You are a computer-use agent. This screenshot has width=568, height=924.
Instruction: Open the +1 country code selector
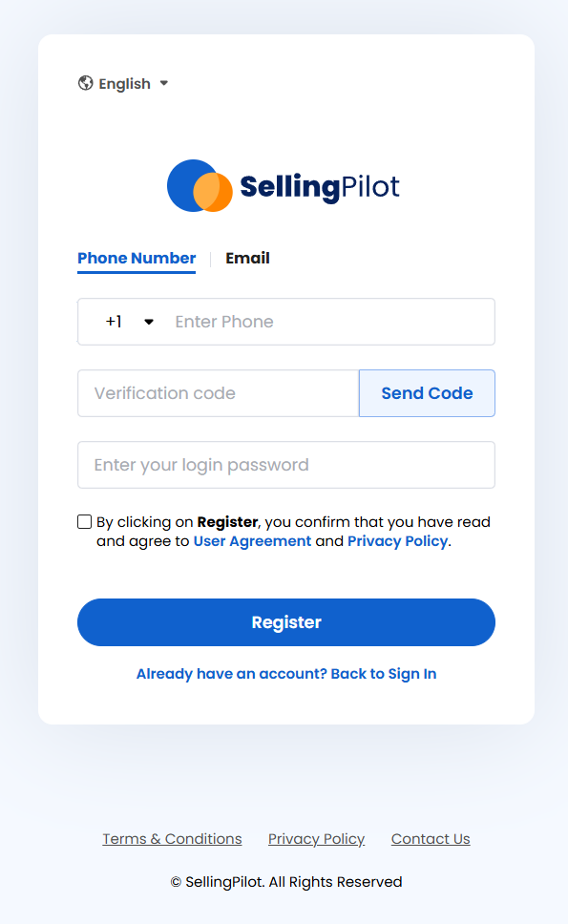[129, 322]
